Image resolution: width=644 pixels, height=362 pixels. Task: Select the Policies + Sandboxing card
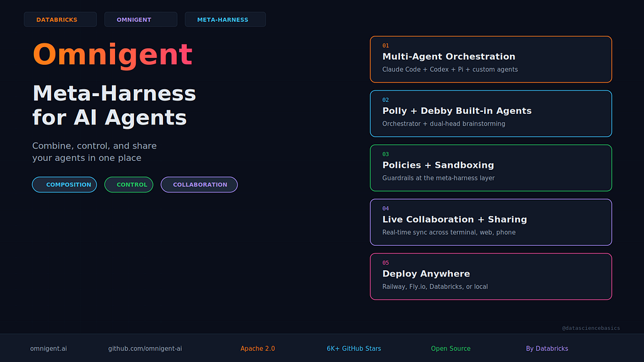491,168
